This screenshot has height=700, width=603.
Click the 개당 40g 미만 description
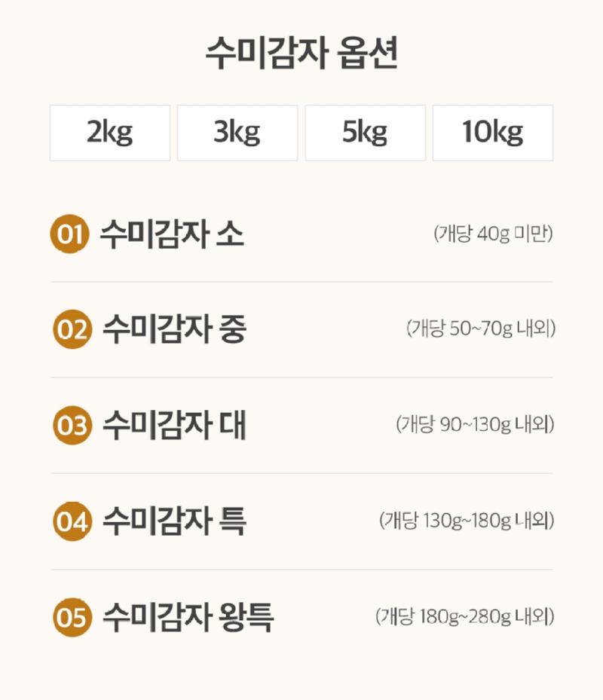(494, 234)
